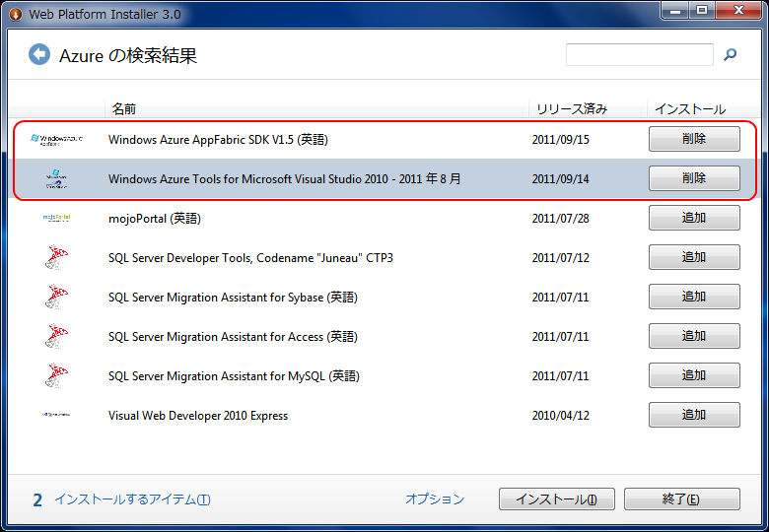
Task: Click the Windows Azure AppFabric SDK icon
Action: [56, 140]
